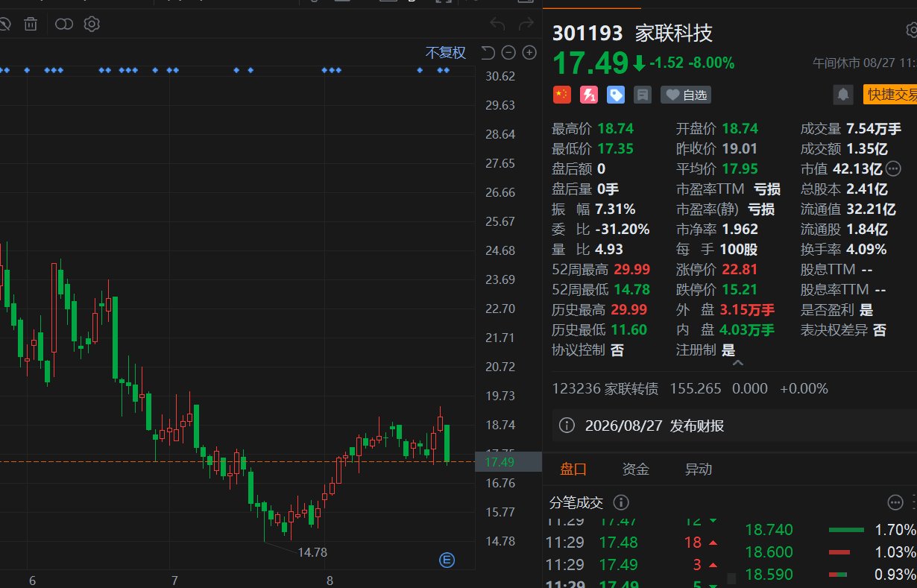Click 委比 value -31.20%
917x588 pixels.
[622, 229]
